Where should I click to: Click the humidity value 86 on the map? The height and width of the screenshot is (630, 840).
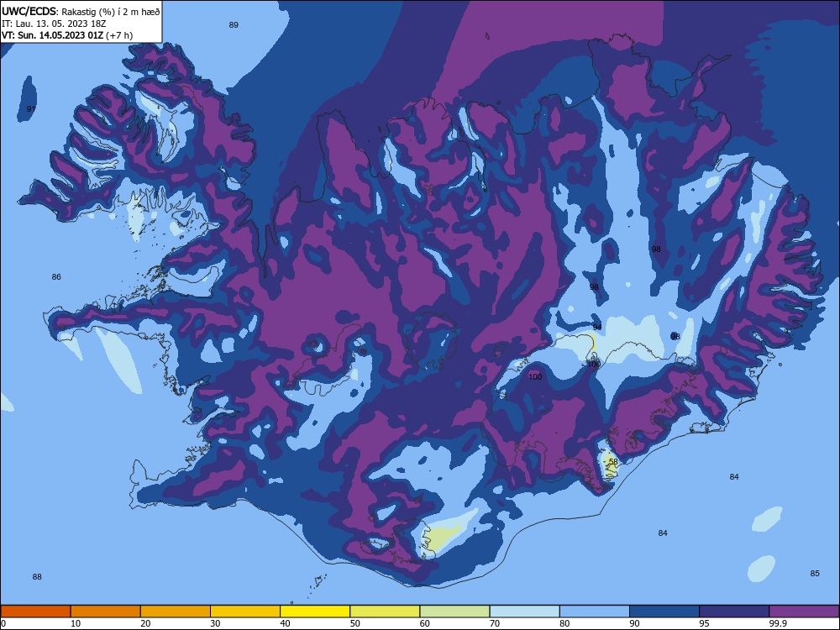pos(56,277)
